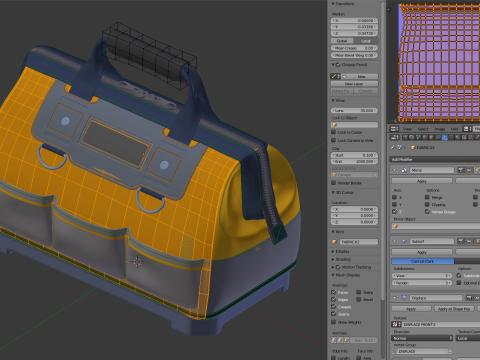Open the Texture properties checker tab
The height and width of the screenshot is (360, 480).
(464, 137)
